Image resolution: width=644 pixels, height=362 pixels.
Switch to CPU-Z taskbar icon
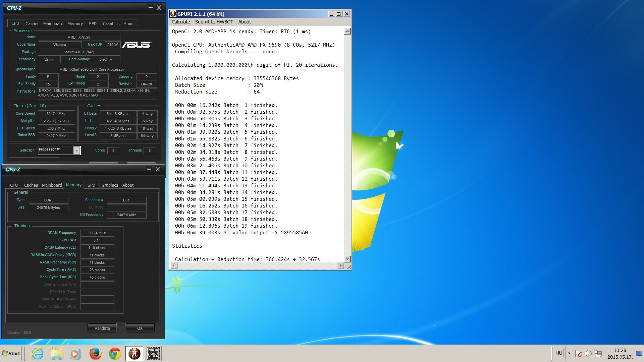point(154,354)
